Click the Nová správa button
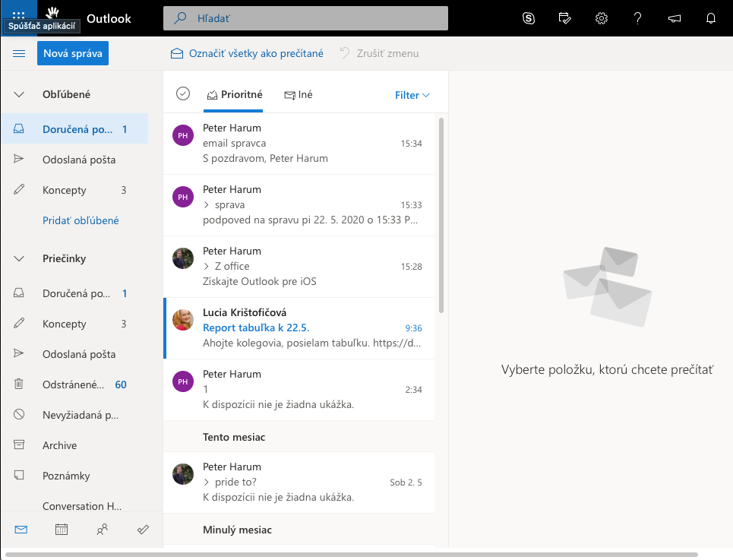Image resolution: width=733 pixels, height=560 pixels. click(73, 53)
